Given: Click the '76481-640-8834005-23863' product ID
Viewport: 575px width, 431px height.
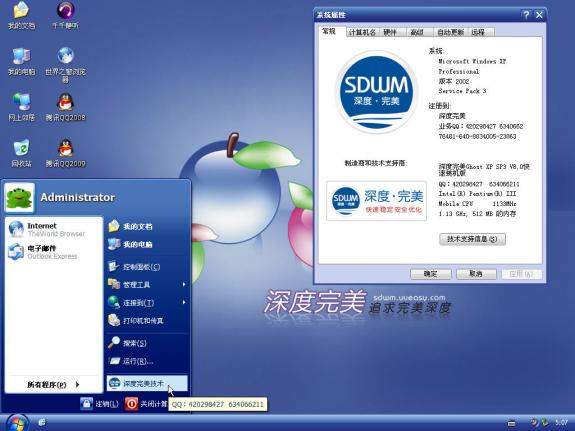Looking at the screenshot, I should point(477,136).
